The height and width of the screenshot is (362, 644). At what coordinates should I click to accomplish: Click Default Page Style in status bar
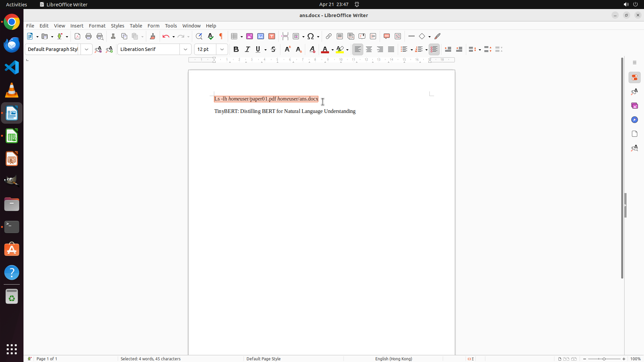pos(263,359)
